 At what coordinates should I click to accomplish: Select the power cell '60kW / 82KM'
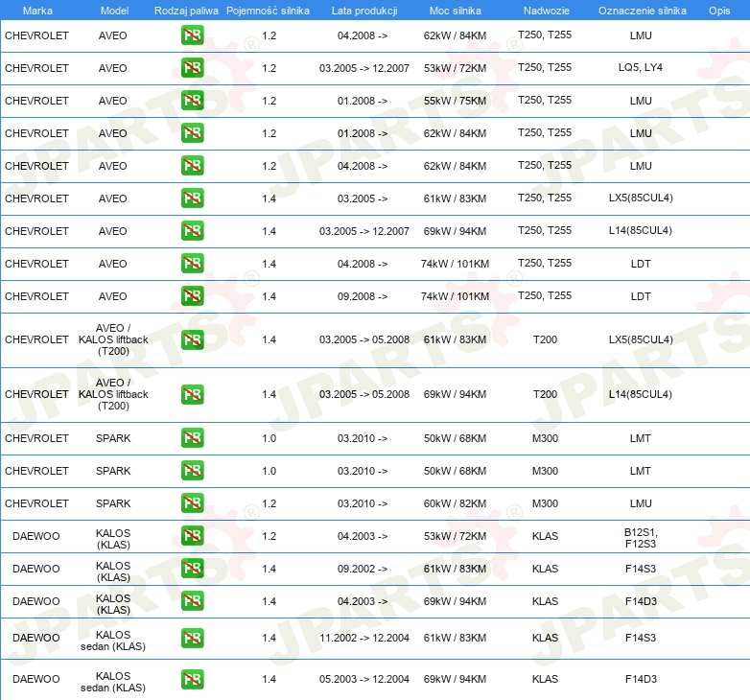click(x=455, y=503)
